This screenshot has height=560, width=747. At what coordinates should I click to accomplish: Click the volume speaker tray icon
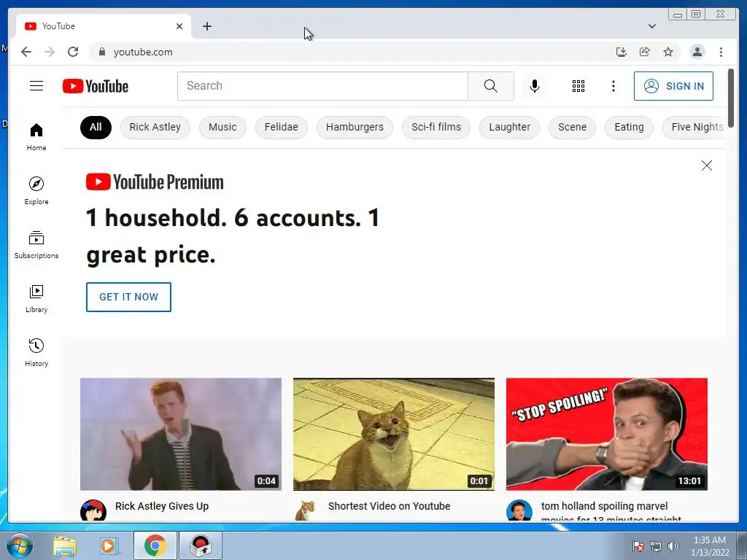(673, 546)
